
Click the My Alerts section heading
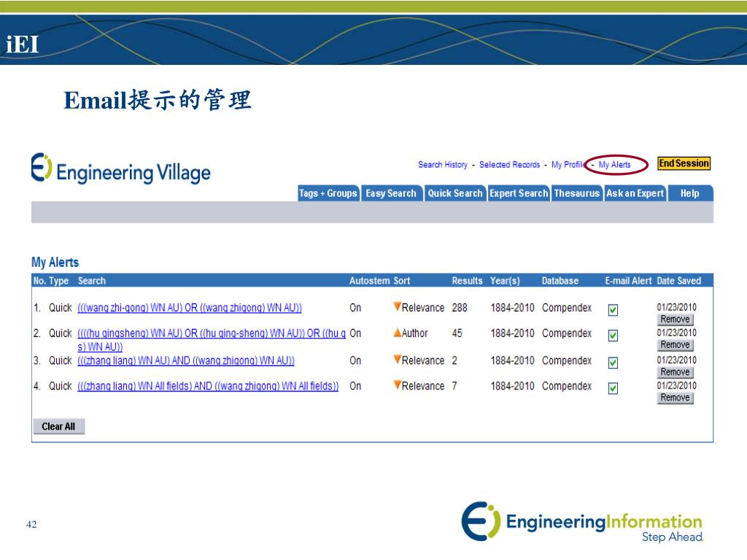[55, 262]
